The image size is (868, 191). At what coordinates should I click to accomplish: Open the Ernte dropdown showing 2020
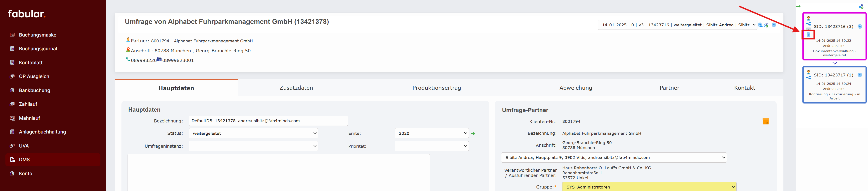tap(431, 133)
